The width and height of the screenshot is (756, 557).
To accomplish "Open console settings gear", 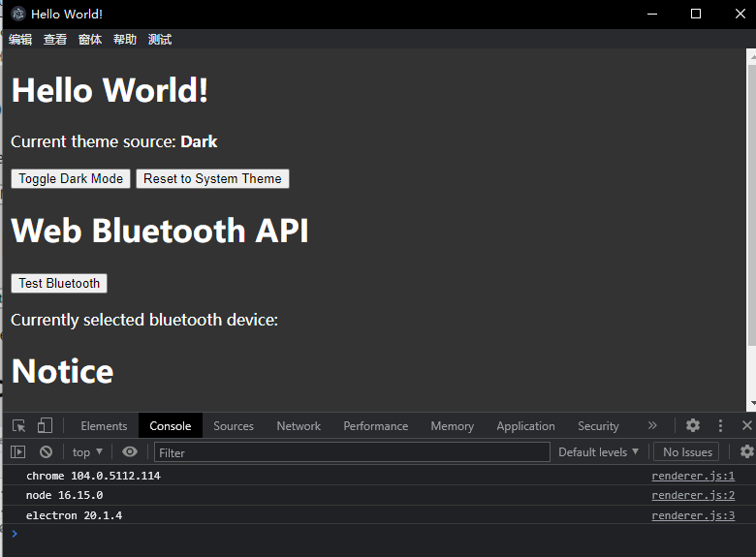I will [746, 452].
